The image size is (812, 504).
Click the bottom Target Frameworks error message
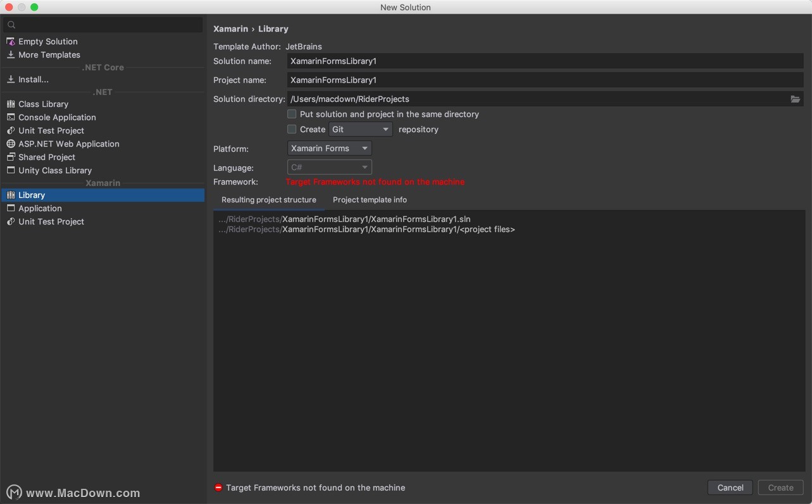(x=315, y=488)
